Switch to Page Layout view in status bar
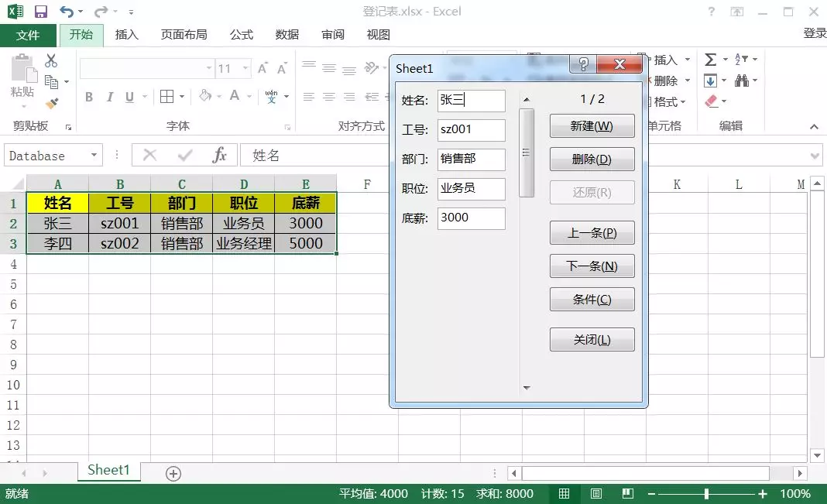Image resolution: width=827 pixels, height=504 pixels. pyautogui.click(x=596, y=493)
